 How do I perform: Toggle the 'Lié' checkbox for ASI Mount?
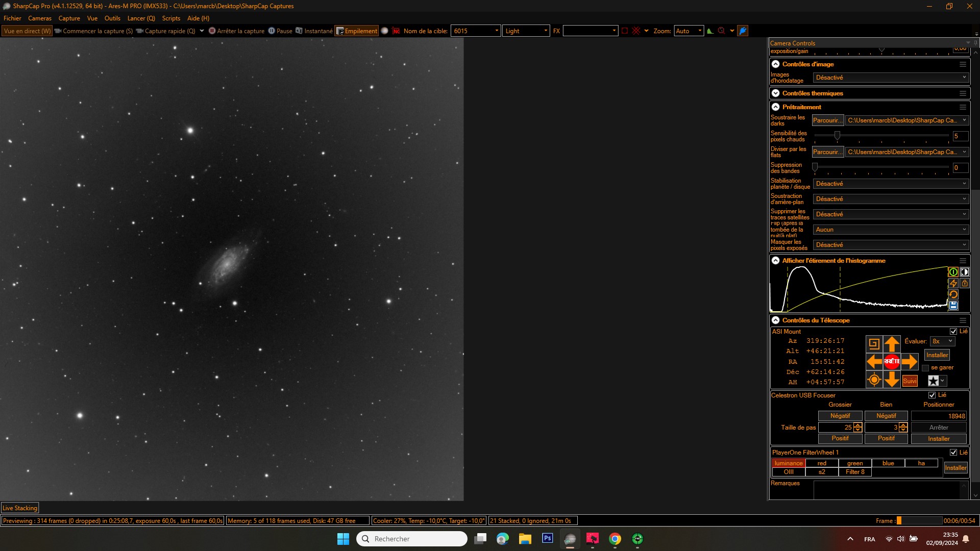tap(953, 332)
